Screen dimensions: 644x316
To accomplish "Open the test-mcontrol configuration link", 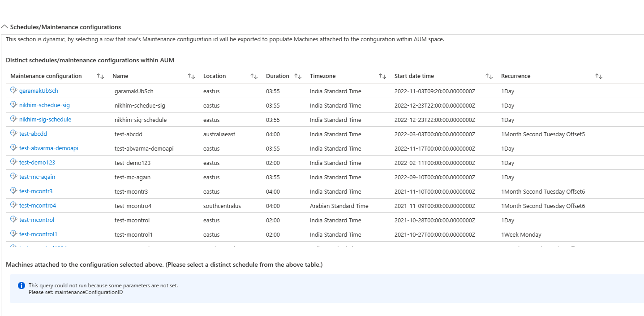I will pos(36,220).
